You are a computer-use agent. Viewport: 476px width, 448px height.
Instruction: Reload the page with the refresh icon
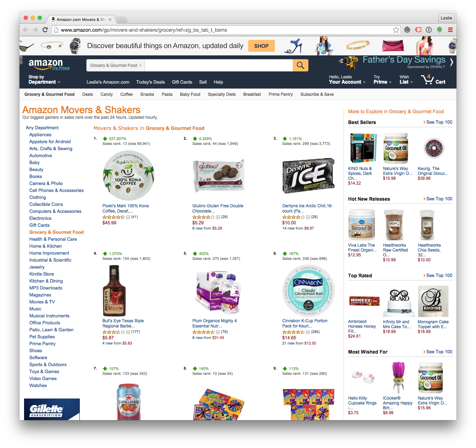coord(45,30)
